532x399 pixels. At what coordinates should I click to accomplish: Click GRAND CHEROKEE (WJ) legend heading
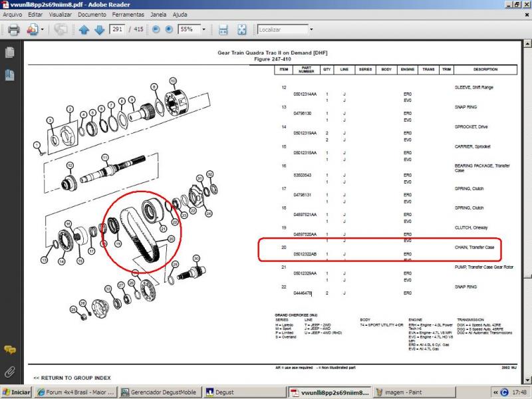click(296, 315)
